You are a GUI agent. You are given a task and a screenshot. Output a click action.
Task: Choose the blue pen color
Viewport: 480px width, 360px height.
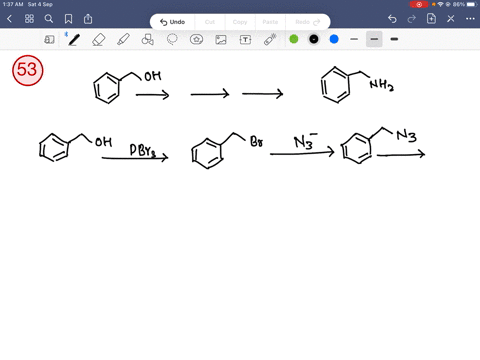(334, 39)
